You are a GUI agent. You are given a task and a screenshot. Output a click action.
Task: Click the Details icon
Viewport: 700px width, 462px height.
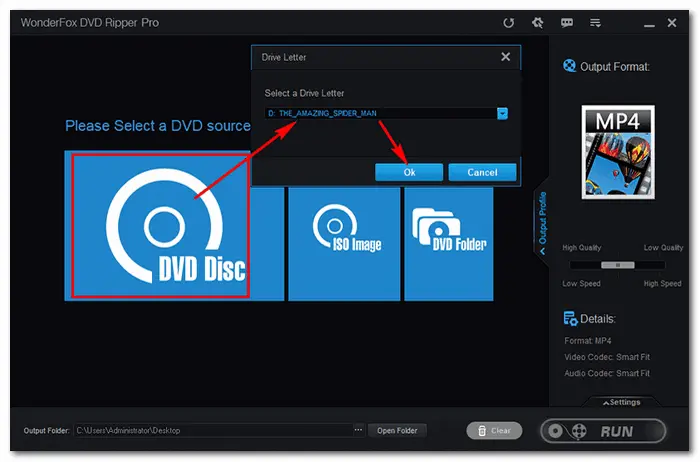[570, 319]
